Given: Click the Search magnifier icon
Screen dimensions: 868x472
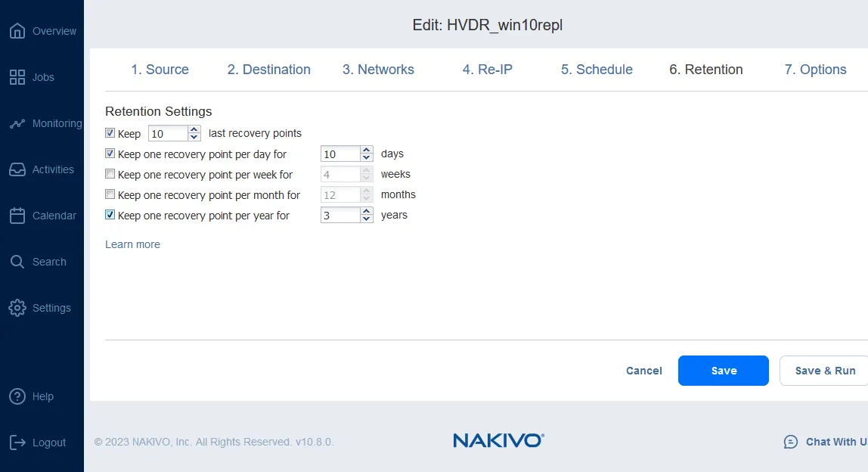Looking at the screenshot, I should pos(17,262).
